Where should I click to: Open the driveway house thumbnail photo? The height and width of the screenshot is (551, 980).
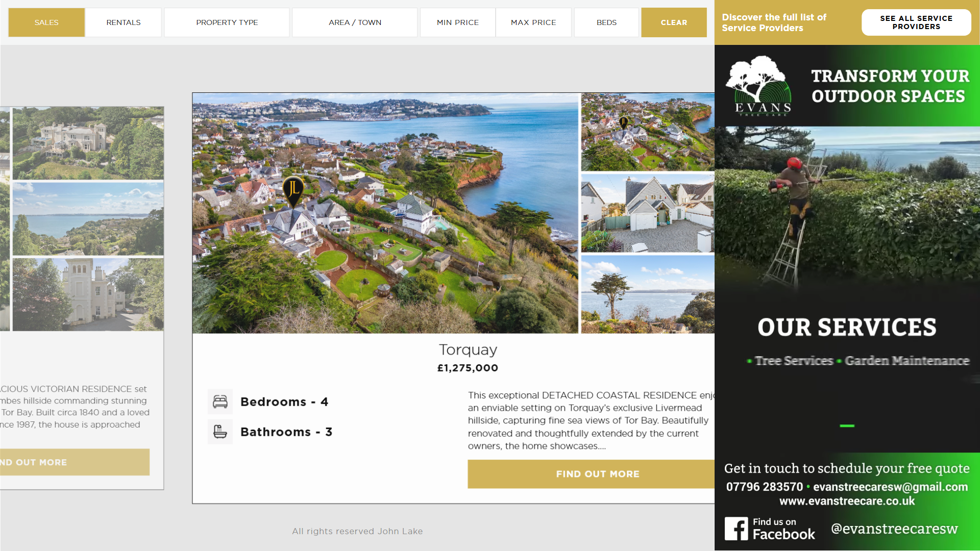[648, 213]
